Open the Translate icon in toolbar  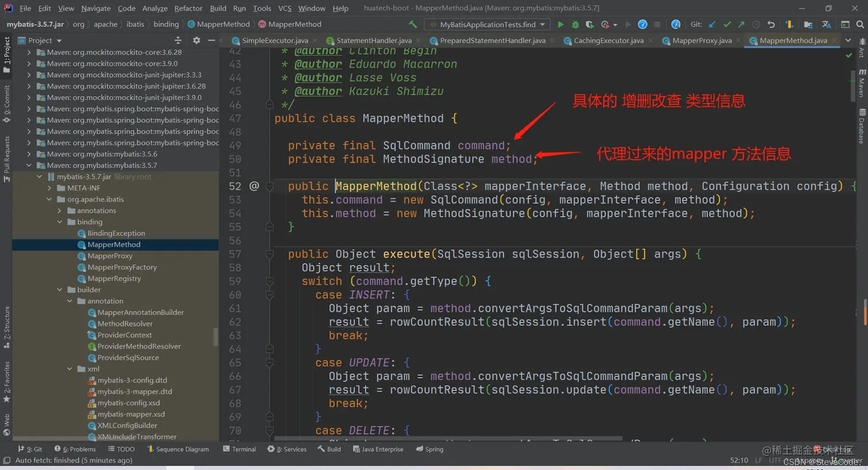[826, 24]
